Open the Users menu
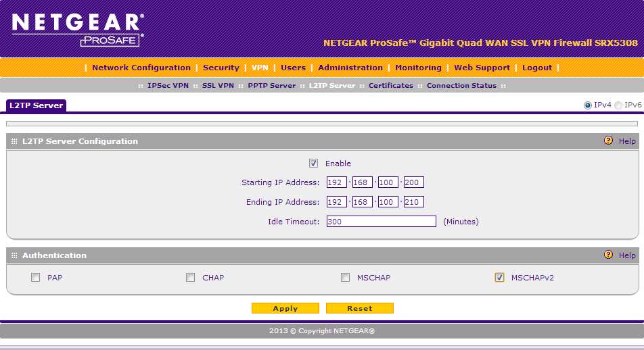The height and width of the screenshot is (350, 644). [294, 68]
